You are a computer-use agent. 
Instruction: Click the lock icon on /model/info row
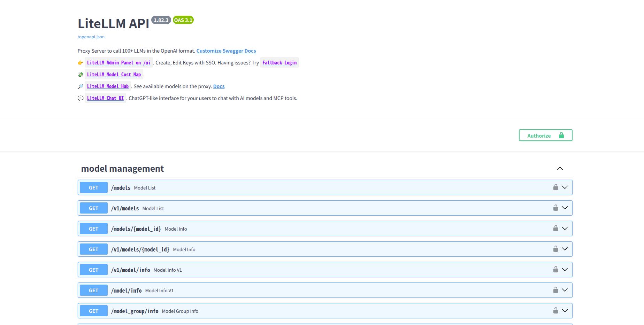point(556,290)
